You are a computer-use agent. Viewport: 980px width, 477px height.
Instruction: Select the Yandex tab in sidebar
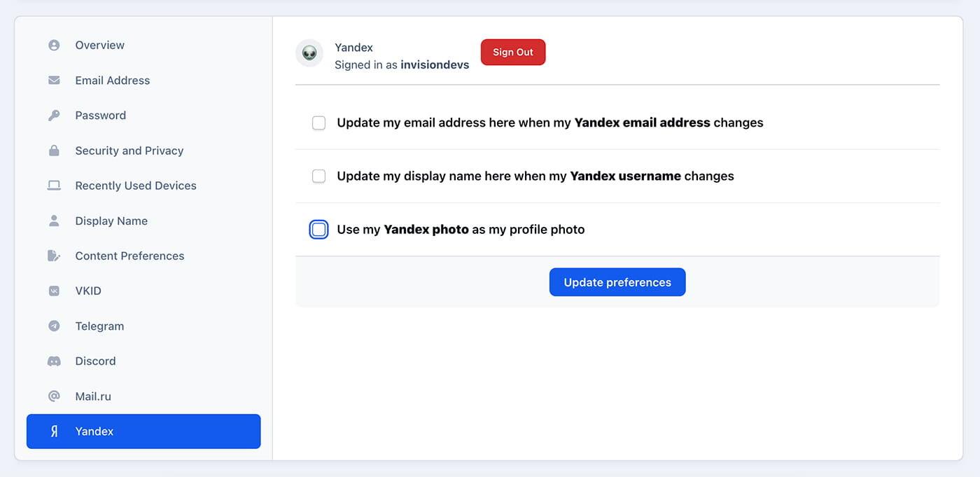click(143, 431)
